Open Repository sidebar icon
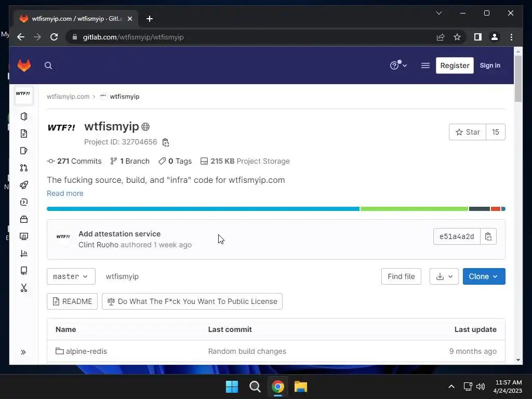532x399 pixels. pos(24,134)
